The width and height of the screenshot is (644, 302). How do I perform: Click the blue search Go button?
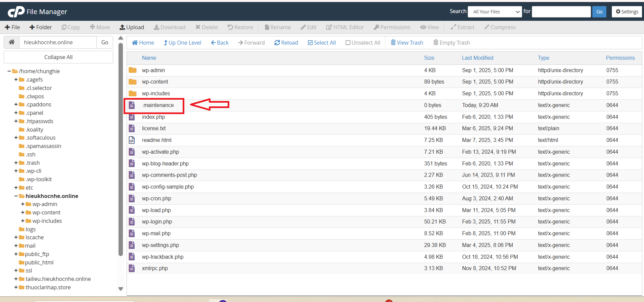click(599, 12)
